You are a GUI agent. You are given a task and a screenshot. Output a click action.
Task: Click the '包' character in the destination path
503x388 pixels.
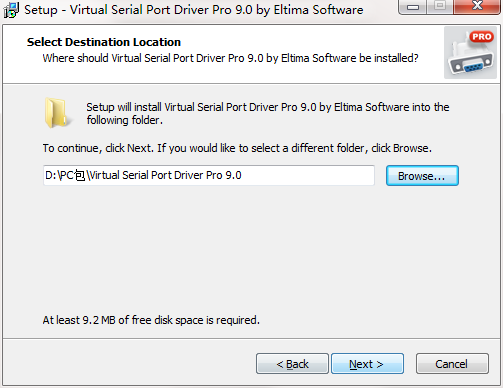[80, 175]
